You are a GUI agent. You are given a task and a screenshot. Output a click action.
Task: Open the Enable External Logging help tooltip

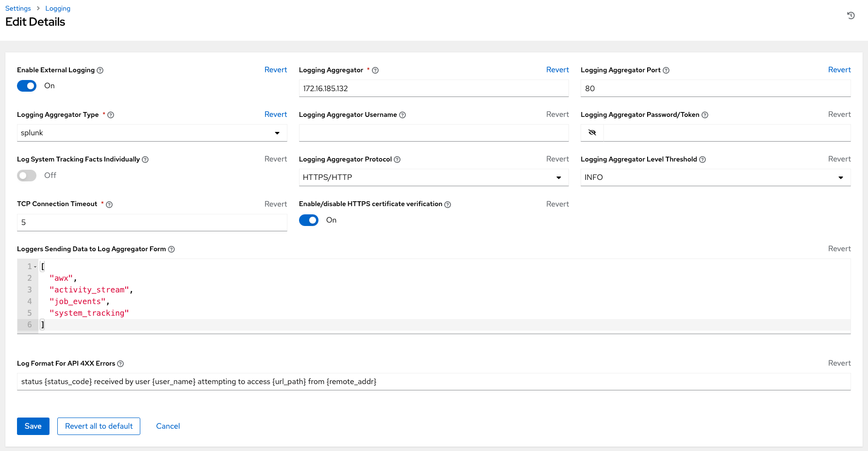(100, 70)
